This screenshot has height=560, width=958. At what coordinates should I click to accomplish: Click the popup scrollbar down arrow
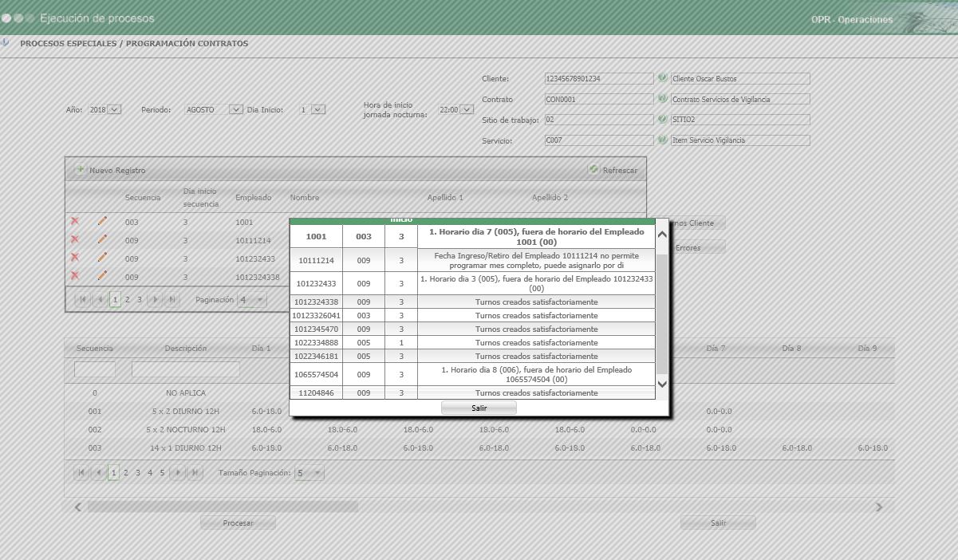[661, 384]
